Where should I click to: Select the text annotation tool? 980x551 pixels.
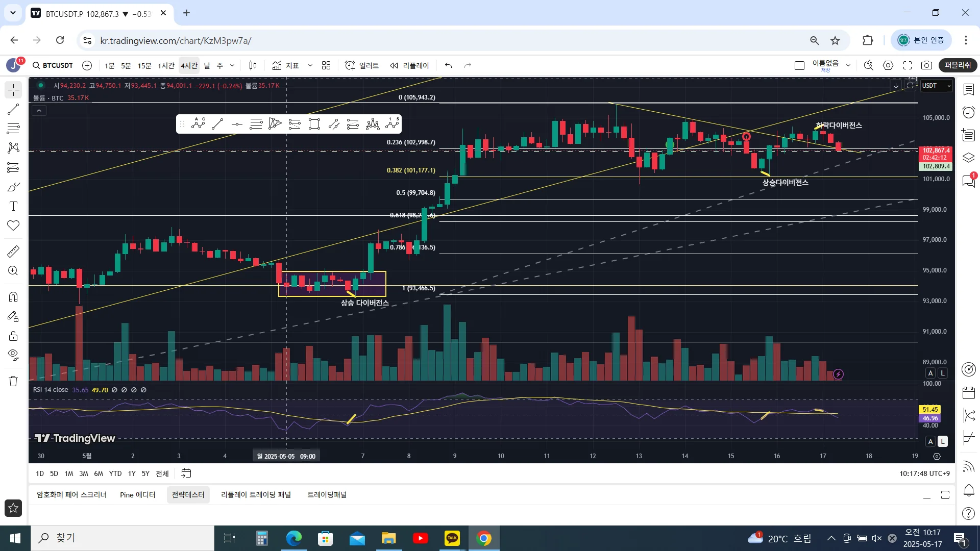click(13, 206)
